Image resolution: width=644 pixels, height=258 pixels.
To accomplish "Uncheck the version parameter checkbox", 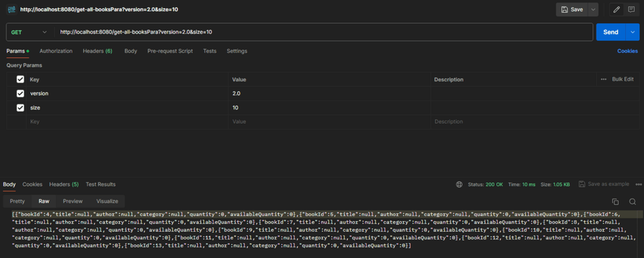I will [20, 94].
